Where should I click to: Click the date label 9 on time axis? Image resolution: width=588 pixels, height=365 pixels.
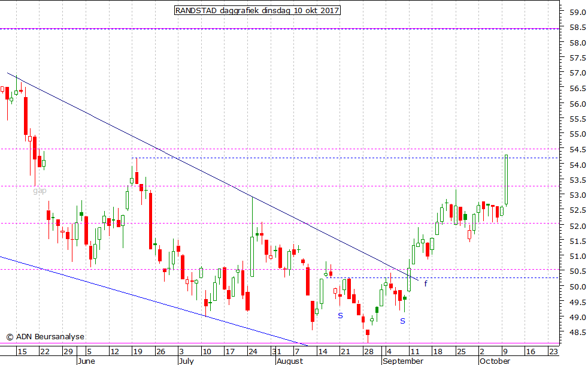click(x=505, y=352)
